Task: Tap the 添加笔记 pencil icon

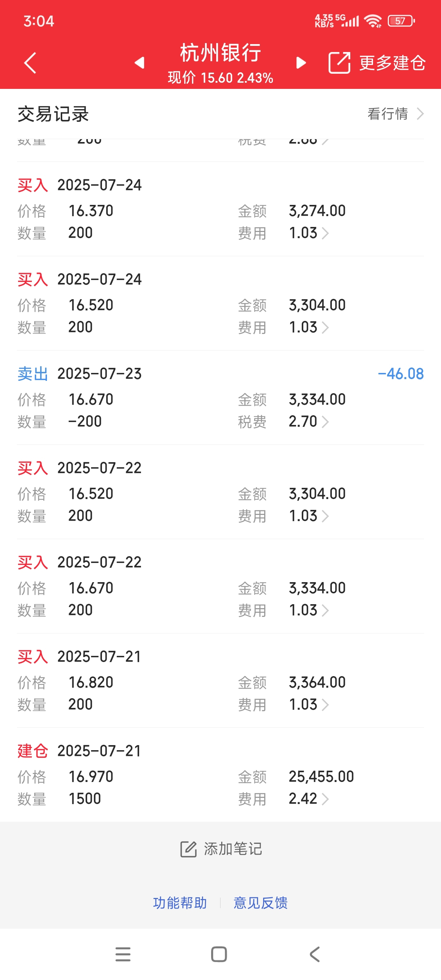Action: tap(188, 849)
